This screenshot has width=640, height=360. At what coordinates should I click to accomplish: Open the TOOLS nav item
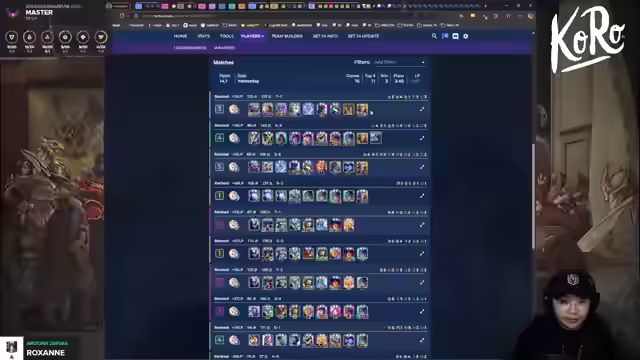(227, 36)
